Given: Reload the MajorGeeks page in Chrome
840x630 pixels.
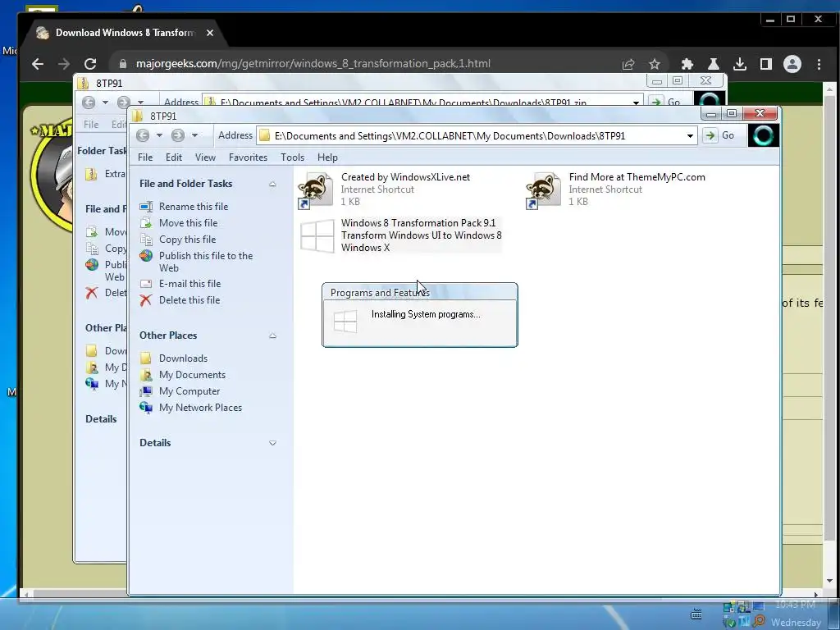Looking at the screenshot, I should tap(90, 64).
